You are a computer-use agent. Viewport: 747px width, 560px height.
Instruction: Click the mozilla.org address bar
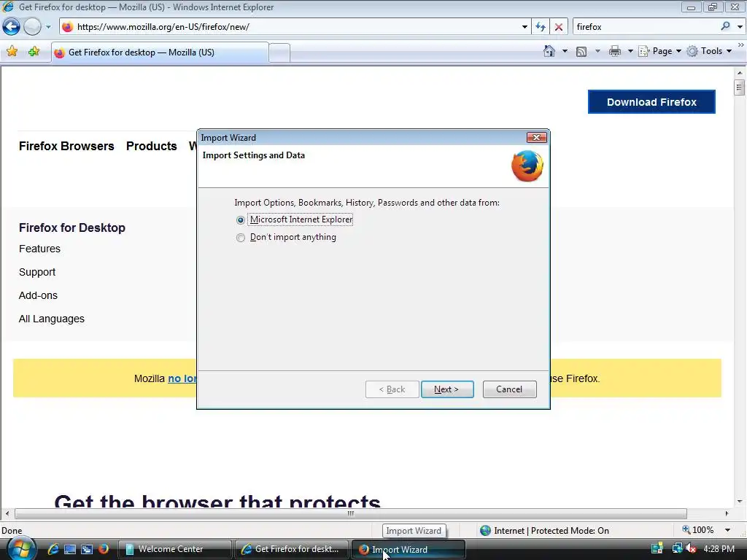295,27
